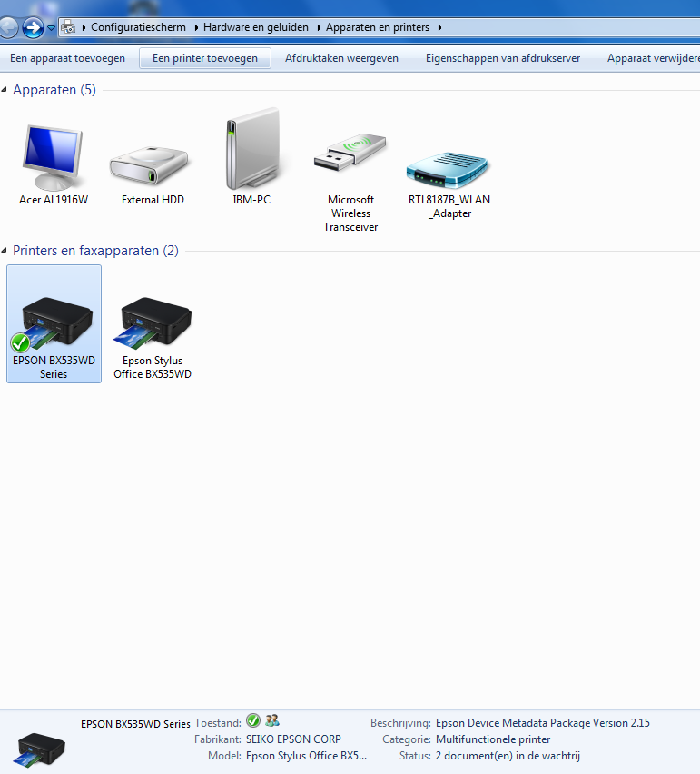The image size is (700, 774).
Task: Collapse the Printers en faxapparaten group
Action: [4, 251]
